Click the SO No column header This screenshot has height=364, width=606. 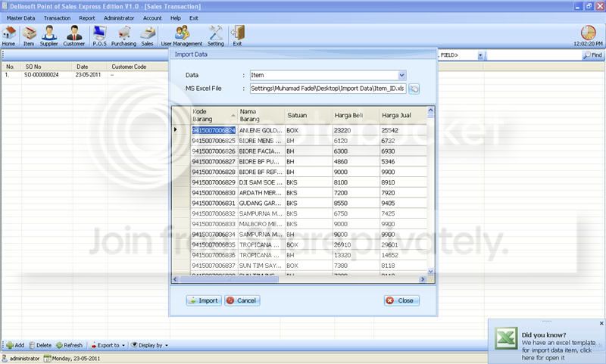[47, 67]
